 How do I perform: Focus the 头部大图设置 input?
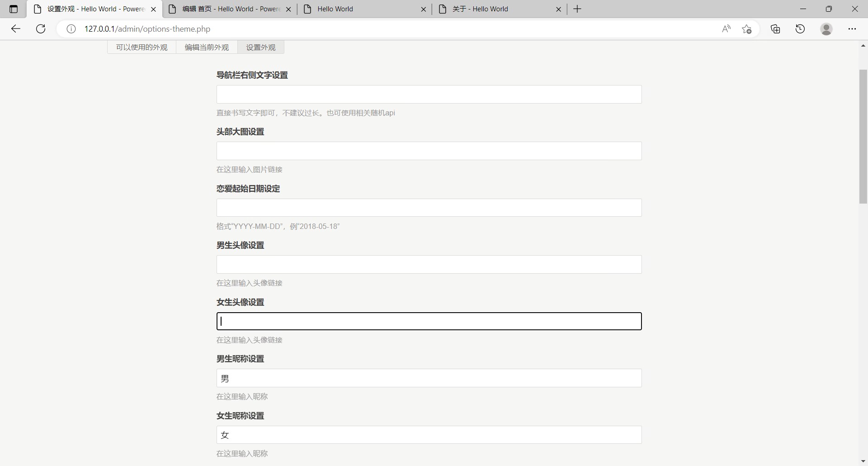click(429, 151)
